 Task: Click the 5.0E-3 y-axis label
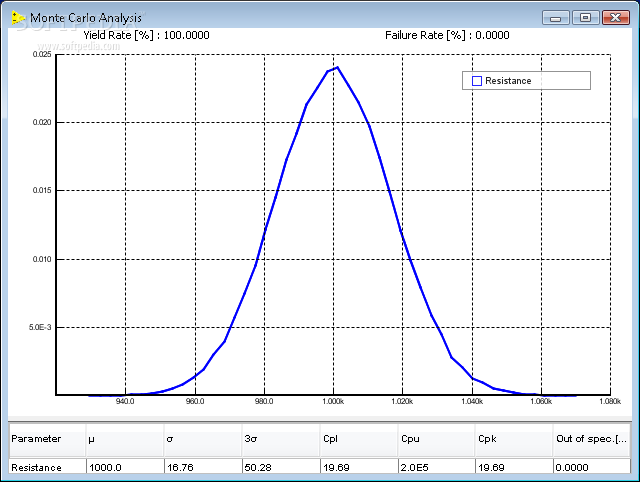40,327
